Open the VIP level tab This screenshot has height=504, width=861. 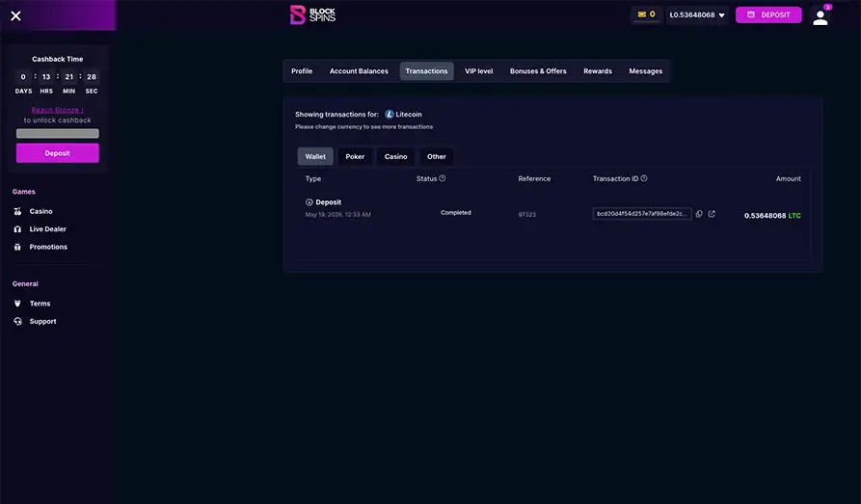point(479,71)
